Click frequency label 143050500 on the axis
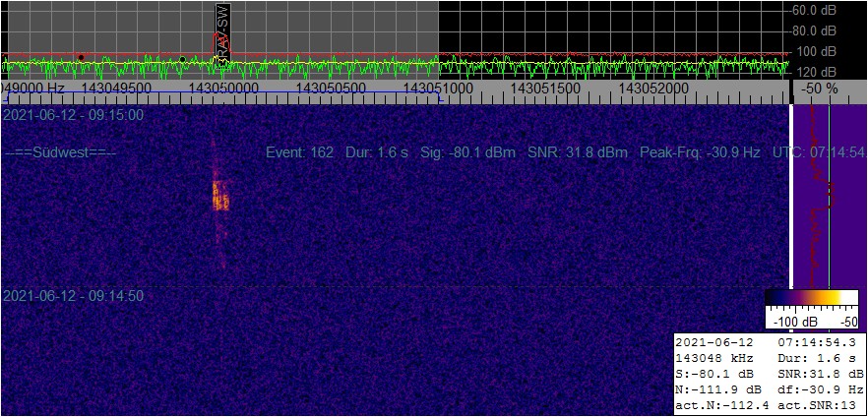This screenshot has height=417, width=868. [331, 88]
